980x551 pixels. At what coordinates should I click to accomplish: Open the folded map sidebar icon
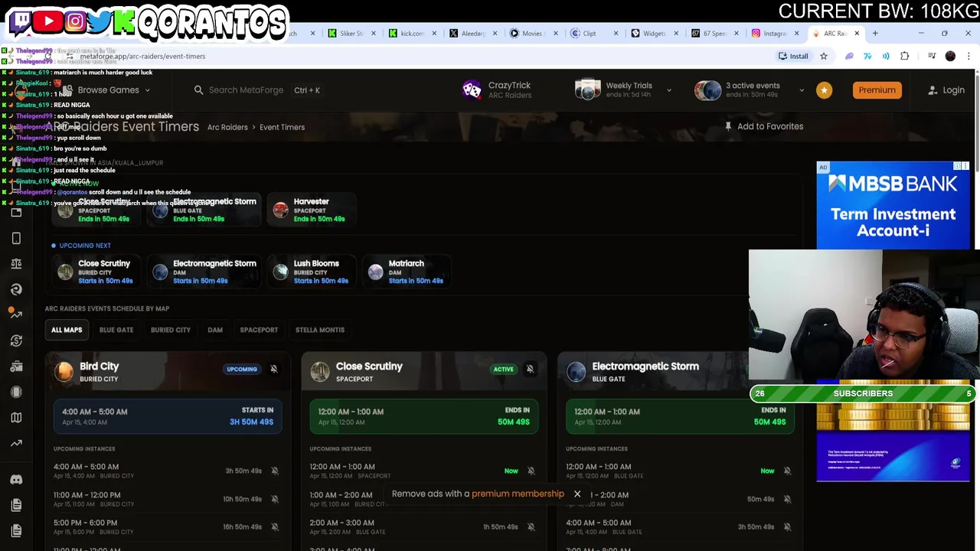pos(16,418)
